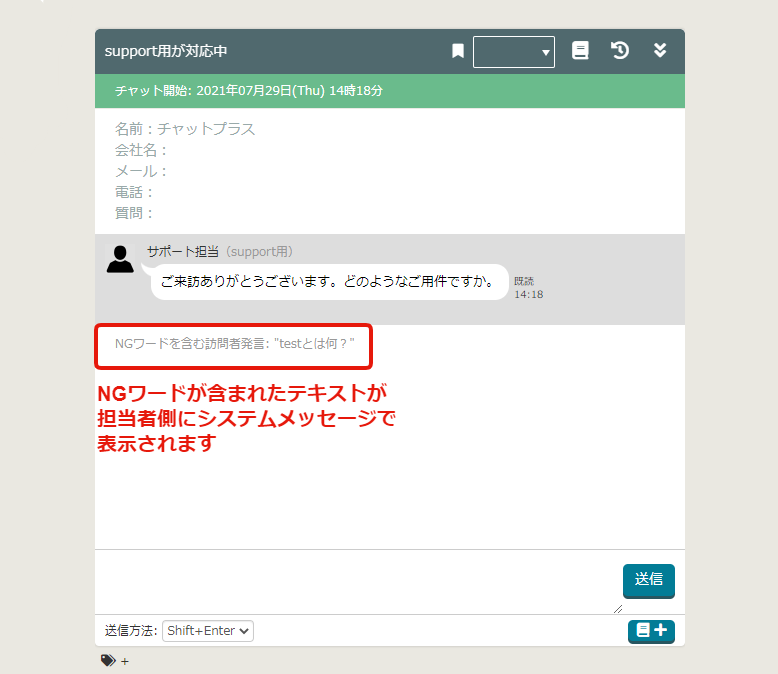Click the support用が対応中 header title
The width and height of the screenshot is (778, 674).
click(x=166, y=51)
